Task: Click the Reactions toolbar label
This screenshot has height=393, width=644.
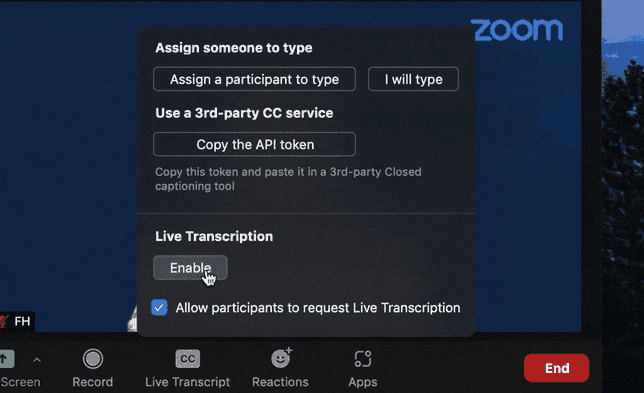Action: click(280, 382)
